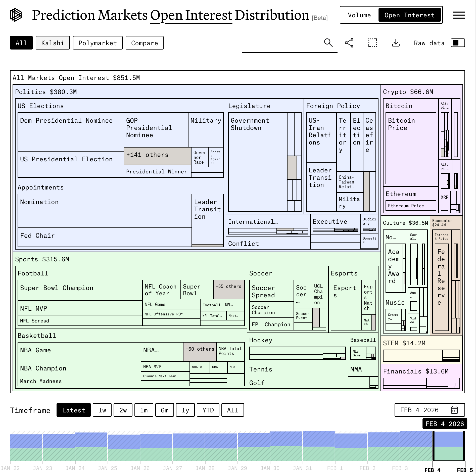Click the Conflict tile
Screen dimensions: 476x474
pyautogui.click(x=268, y=243)
